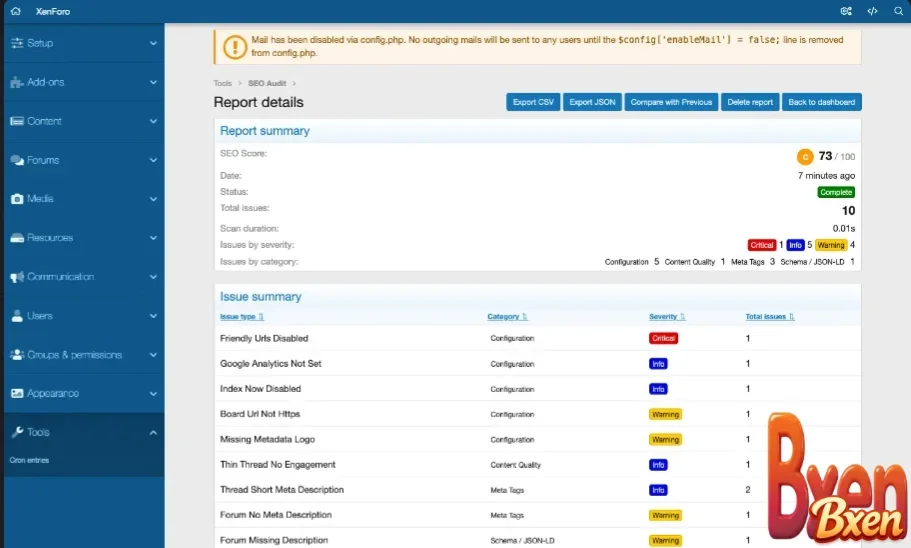Sort table by Severity header
The image size is (911, 548).
point(667,317)
